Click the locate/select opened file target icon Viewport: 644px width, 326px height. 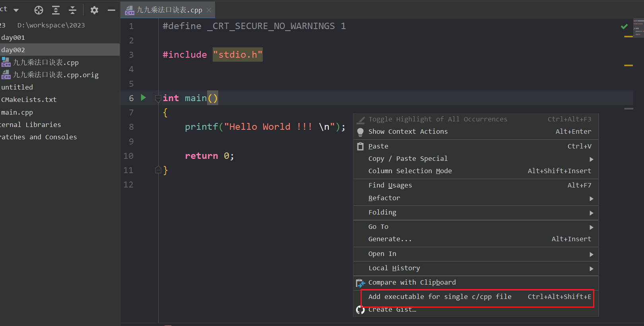pos(39,10)
